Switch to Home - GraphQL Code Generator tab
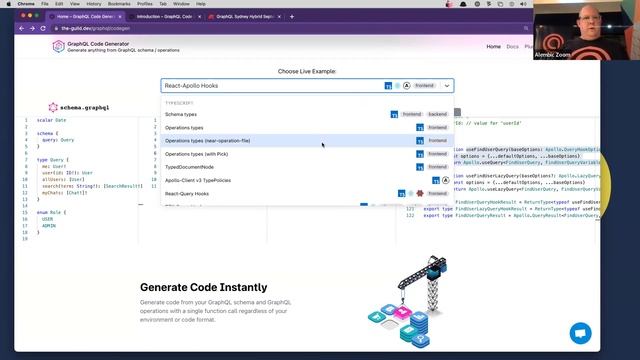640x360 pixels. coord(85,17)
